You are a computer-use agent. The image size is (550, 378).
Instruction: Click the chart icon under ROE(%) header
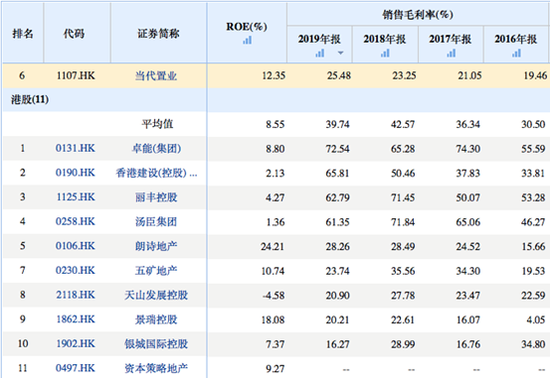pyautogui.click(x=247, y=40)
